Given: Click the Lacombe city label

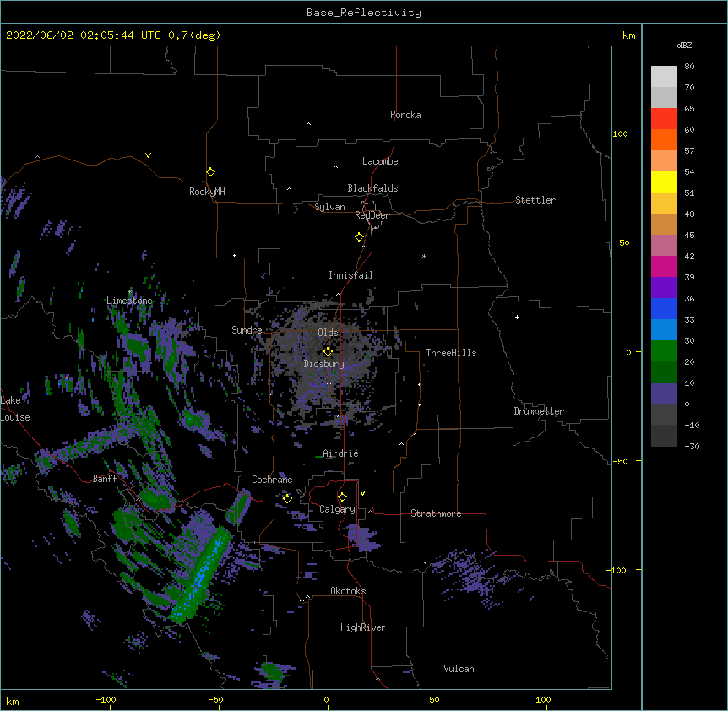Looking at the screenshot, I should [380, 161].
